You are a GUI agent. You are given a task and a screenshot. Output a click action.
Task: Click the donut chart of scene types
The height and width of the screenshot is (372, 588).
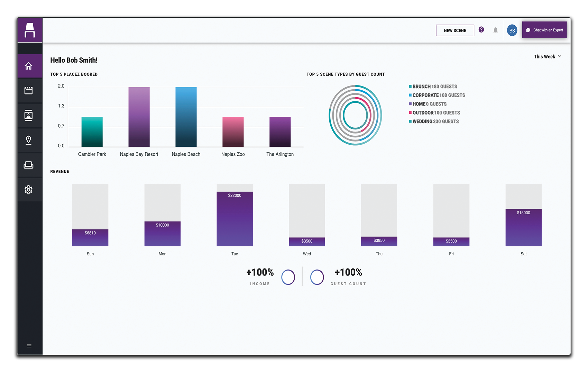coord(355,115)
